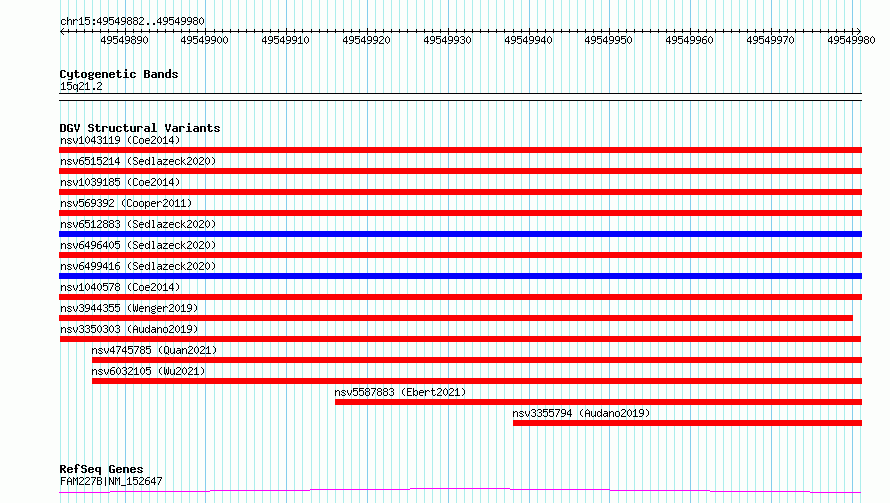The image size is (890, 503).
Task: Open variant nsv3944355 (Wenger2019) label
Action: click(129, 308)
